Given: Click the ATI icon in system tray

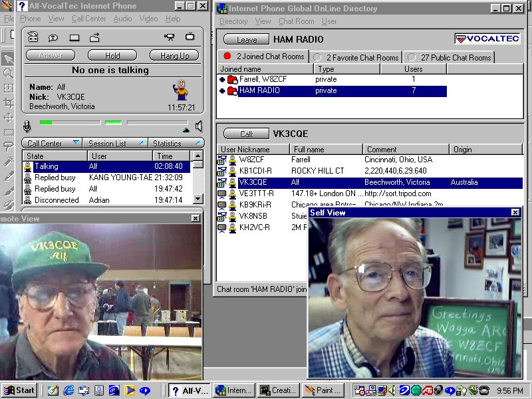Looking at the screenshot, I should (427, 391).
